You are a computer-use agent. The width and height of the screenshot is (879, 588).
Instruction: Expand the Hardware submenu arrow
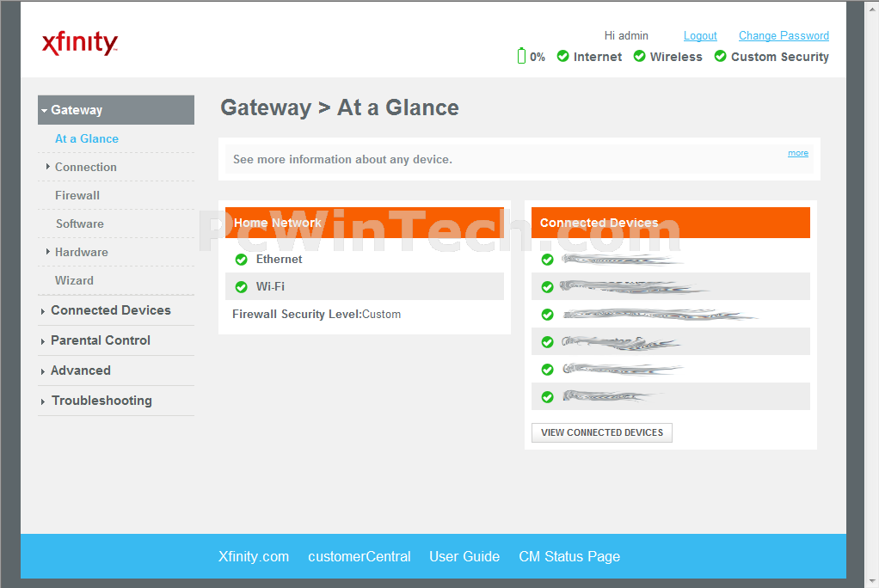point(48,252)
